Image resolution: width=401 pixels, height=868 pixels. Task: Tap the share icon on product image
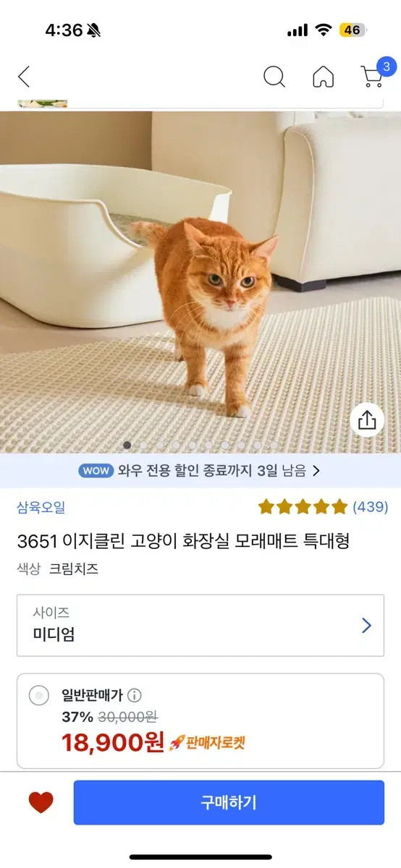click(367, 420)
